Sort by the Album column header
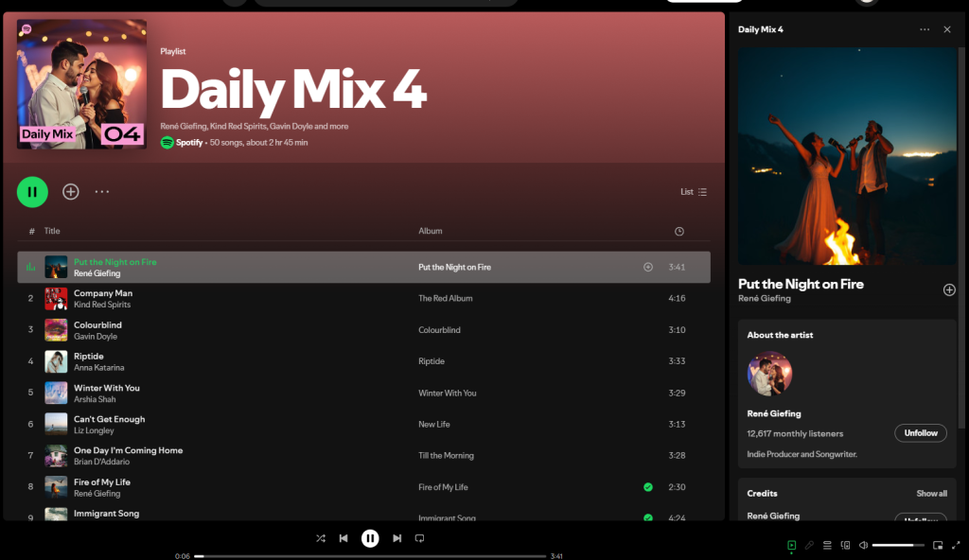 coord(431,231)
